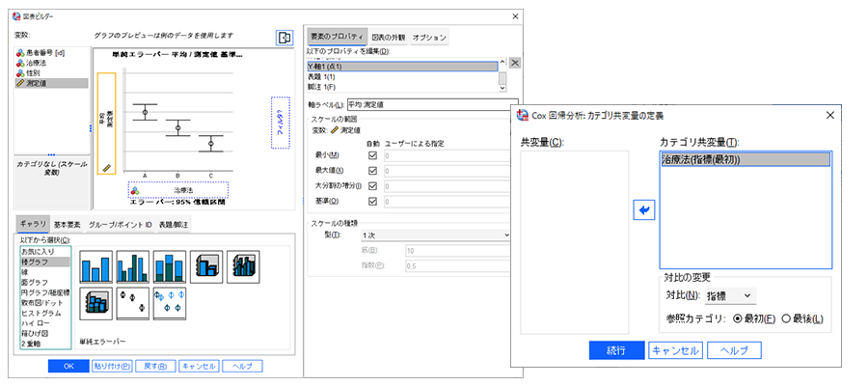Uncheck the 最大値(X) automatic checkbox

click(x=372, y=171)
